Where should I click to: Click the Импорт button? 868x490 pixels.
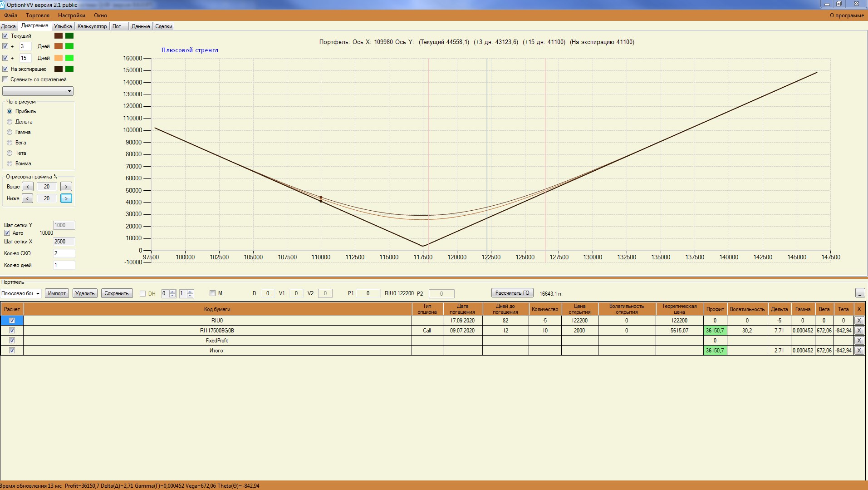[x=57, y=293]
